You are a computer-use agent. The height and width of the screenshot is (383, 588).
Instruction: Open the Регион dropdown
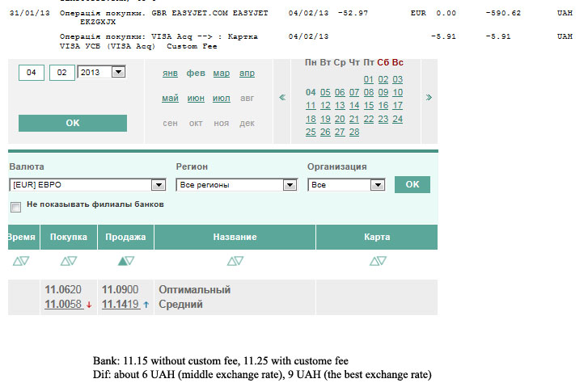pyautogui.click(x=290, y=185)
